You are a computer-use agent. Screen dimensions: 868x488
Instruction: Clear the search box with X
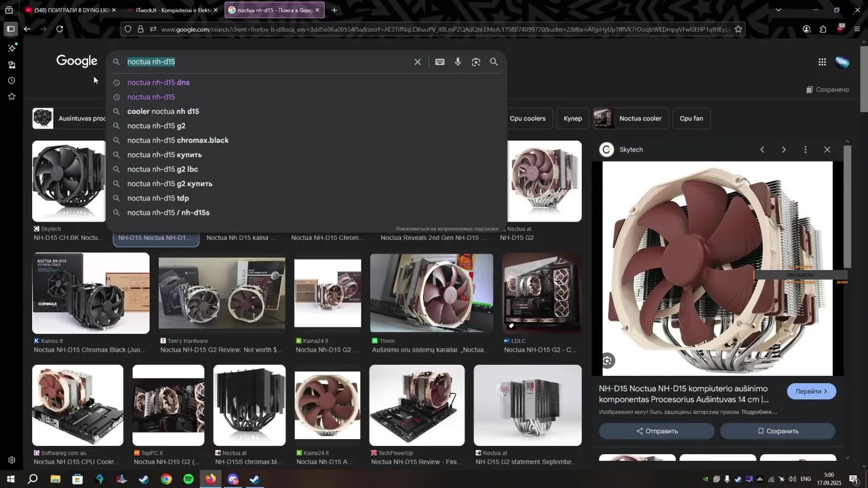(418, 62)
